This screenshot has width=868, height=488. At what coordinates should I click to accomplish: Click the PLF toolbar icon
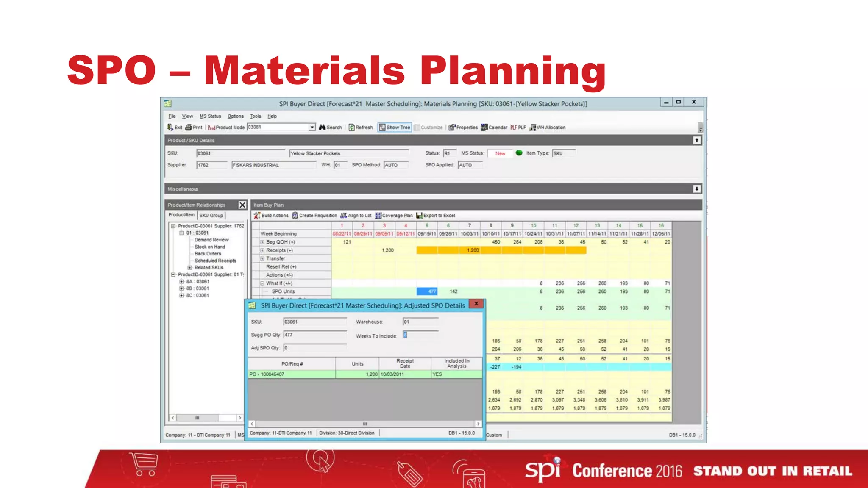513,128
